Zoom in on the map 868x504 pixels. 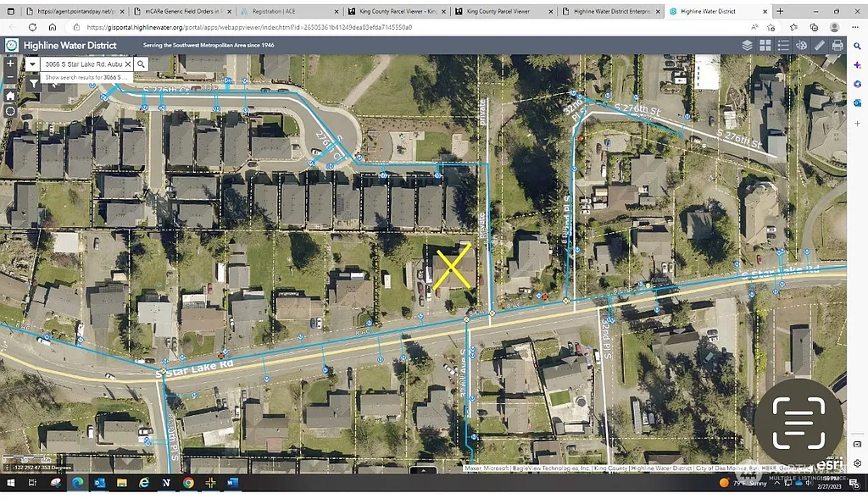10,64
